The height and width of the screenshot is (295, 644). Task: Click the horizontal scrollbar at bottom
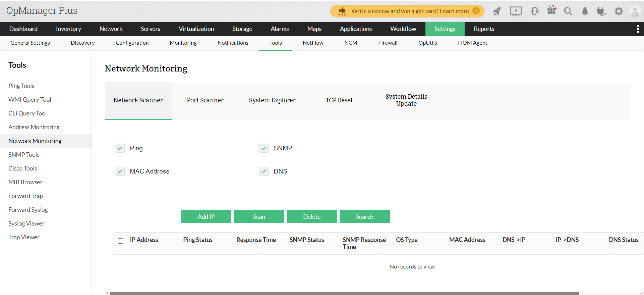click(344, 293)
